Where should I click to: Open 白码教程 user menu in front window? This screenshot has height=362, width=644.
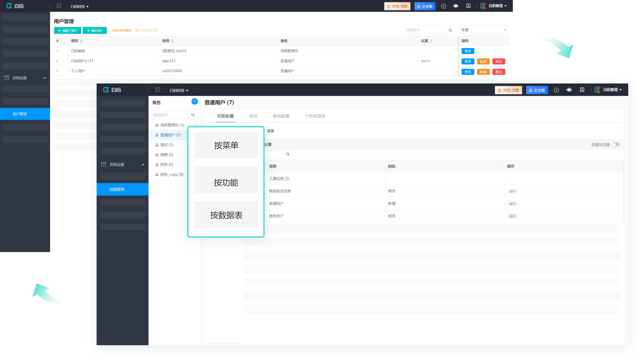click(608, 90)
